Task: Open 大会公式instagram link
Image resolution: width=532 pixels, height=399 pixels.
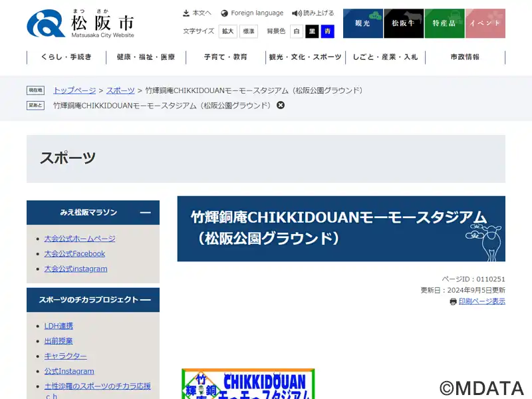Action: click(76, 269)
